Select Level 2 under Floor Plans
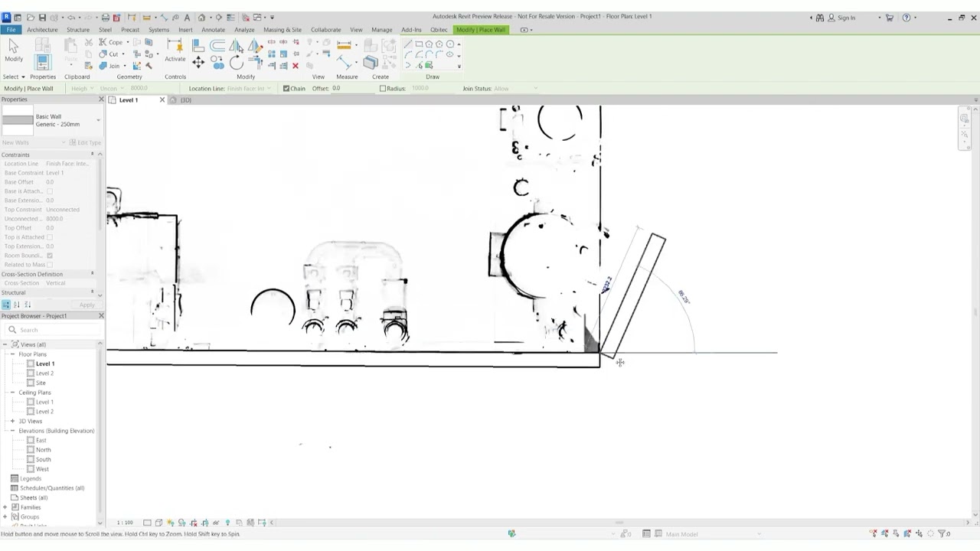Image resolution: width=980 pixels, height=551 pixels. [44, 373]
